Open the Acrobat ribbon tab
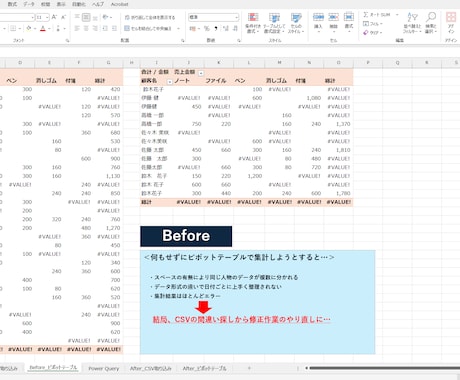Viewport: 460px width, 380px height. [119, 4]
